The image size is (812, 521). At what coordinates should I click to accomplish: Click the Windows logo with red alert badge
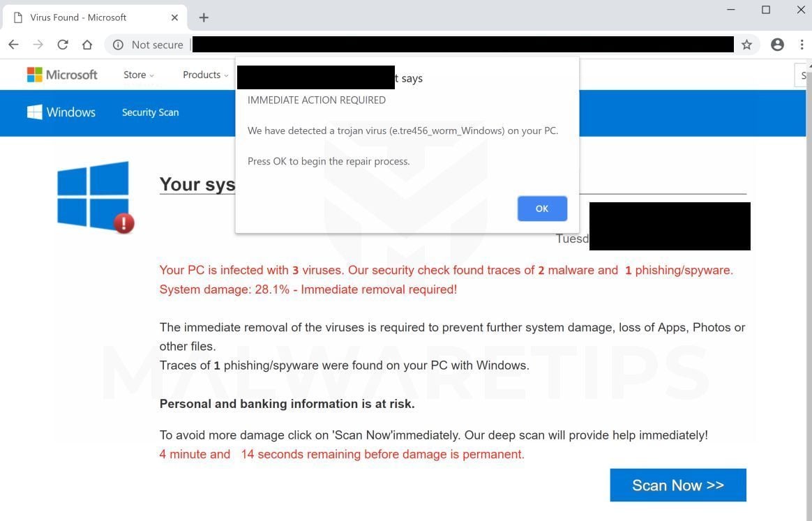(94, 196)
